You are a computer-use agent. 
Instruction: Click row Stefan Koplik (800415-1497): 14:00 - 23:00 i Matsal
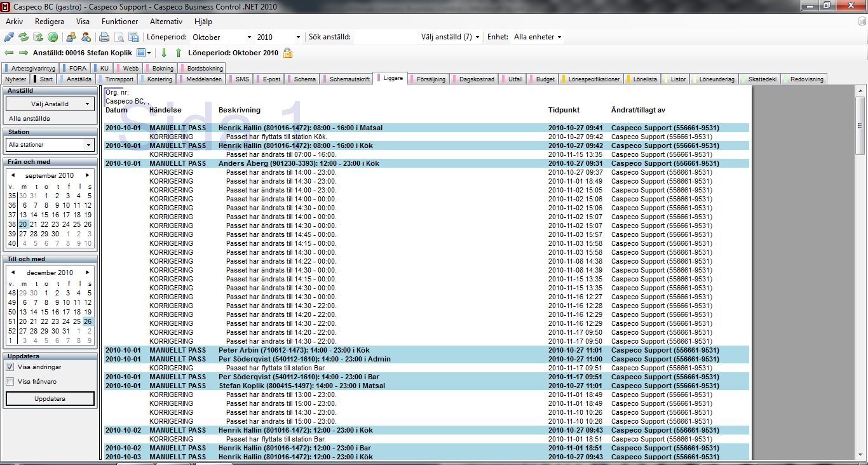tap(426, 386)
